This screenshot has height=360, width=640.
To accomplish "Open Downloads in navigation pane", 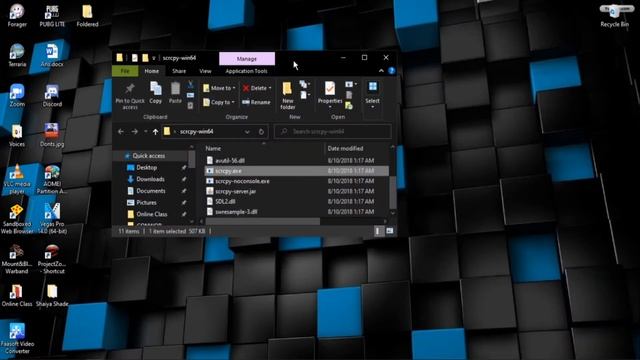I will click(x=150, y=179).
